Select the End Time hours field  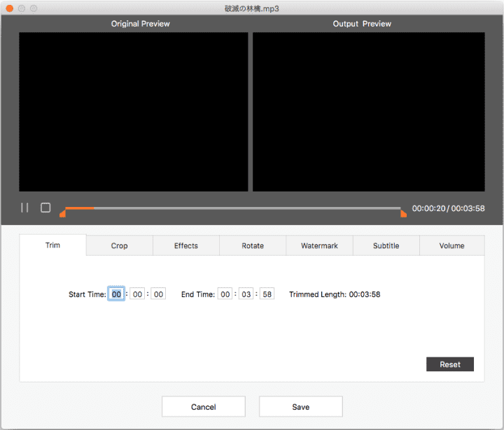pos(225,294)
